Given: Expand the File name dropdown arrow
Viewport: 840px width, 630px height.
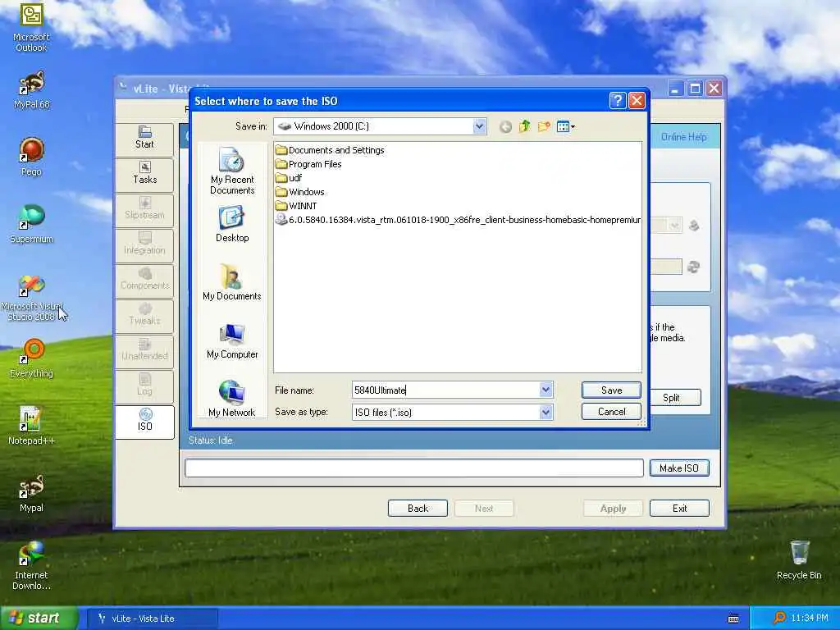Looking at the screenshot, I should point(546,390).
